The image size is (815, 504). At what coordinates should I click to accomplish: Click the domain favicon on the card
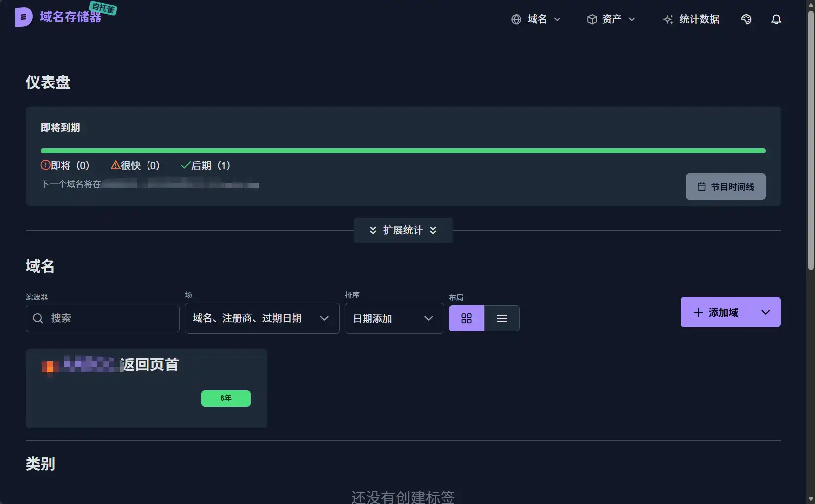pyautogui.click(x=50, y=366)
